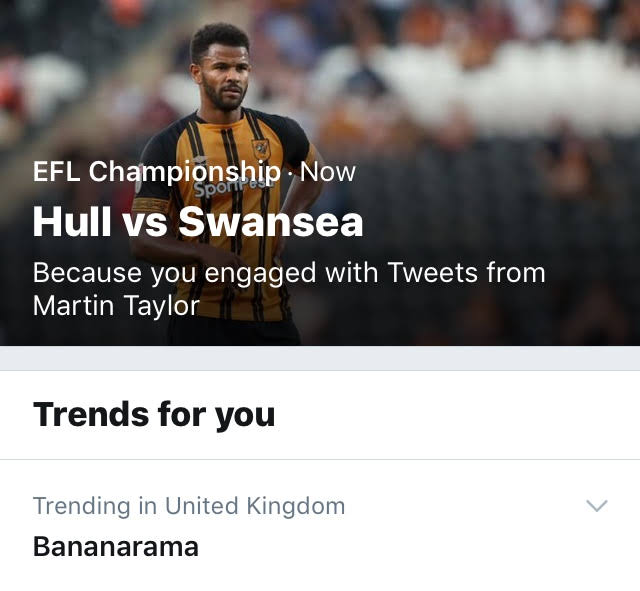Tap empty area right of Bananarama text
Image resolution: width=640 pixels, height=591 pixels.
pyautogui.click(x=400, y=547)
